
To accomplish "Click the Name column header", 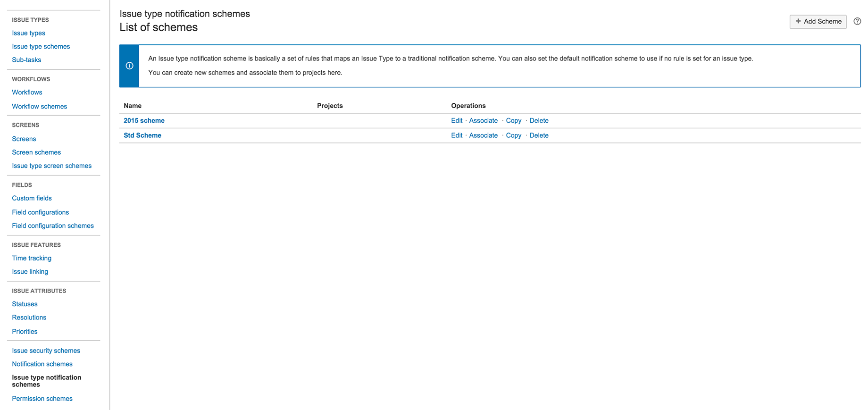I will (x=133, y=106).
